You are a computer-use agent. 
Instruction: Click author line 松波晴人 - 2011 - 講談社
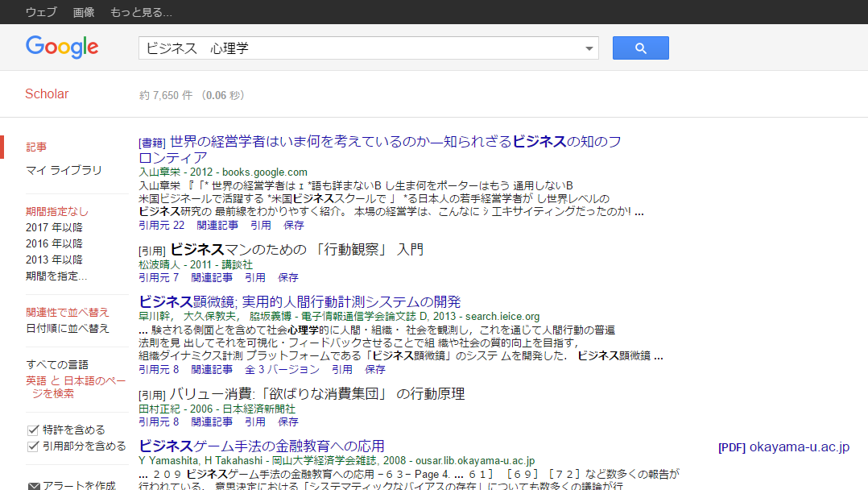[x=196, y=264]
